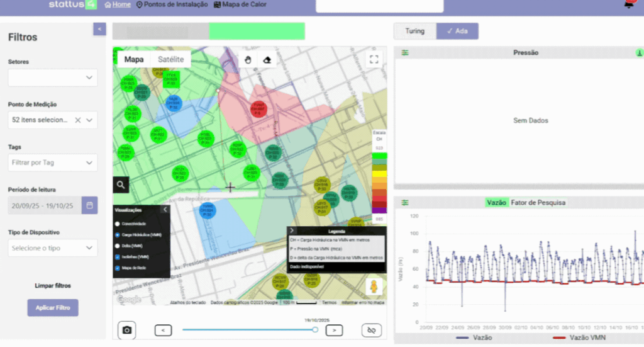Click the unlink chain icon button
The width and height of the screenshot is (644, 347).
371,330
